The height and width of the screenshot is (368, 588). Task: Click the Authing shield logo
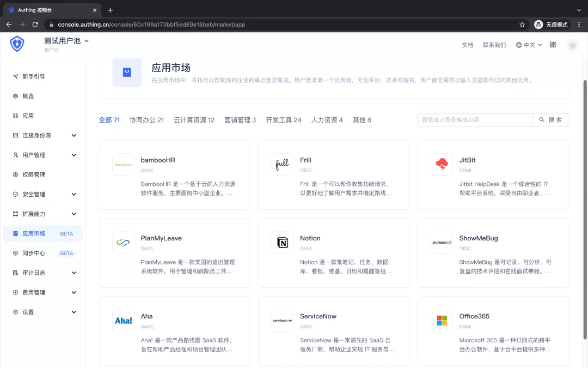pyautogui.click(x=17, y=44)
